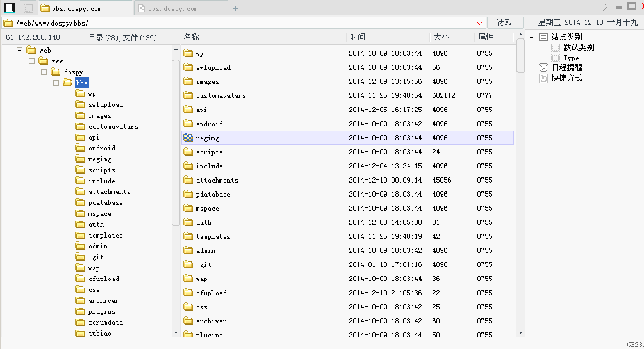Click the scripts folder icon in the file list
The width and height of the screenshot is (644, 349).
coord(188,152)
